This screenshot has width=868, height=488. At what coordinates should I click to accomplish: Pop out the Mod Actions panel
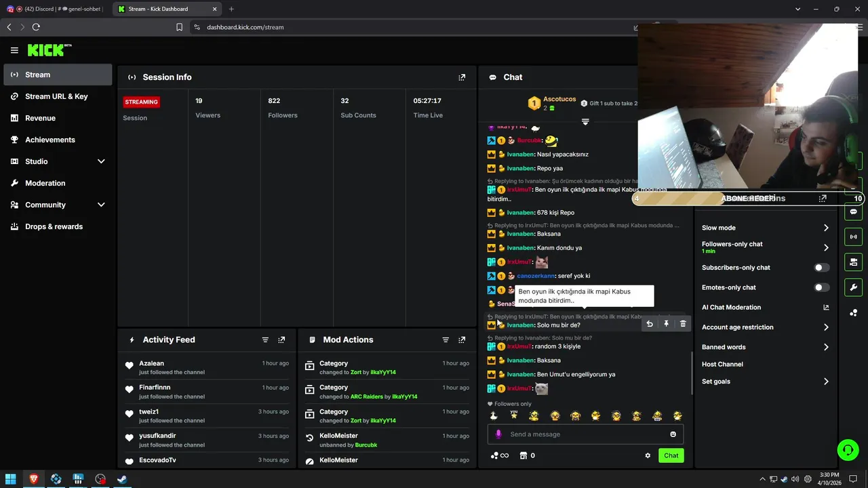tap(462, 340)
